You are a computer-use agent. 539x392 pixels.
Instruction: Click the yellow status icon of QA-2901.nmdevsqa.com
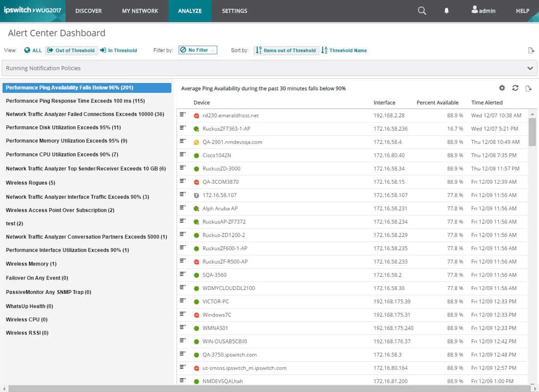(x=196, y=143)
